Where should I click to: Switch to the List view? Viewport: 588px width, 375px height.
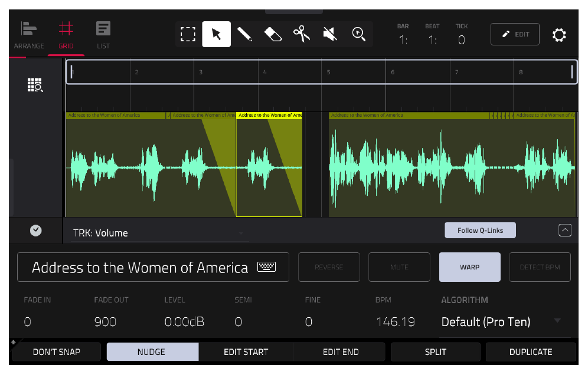pos(103,35)
